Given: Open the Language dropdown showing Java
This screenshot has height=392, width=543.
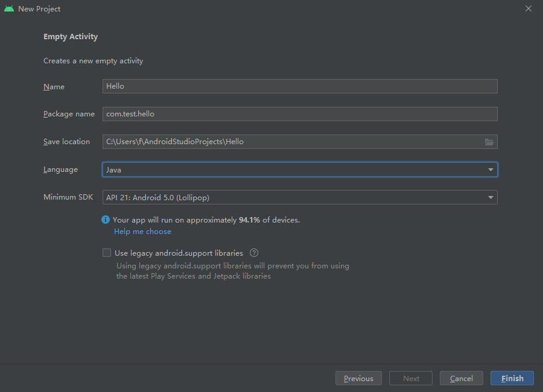Looking at the screenshot, I should [300, 169].
